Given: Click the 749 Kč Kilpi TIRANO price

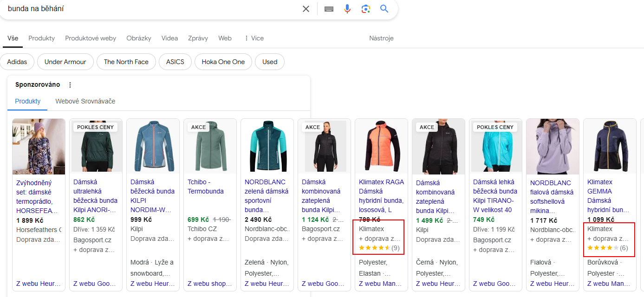Looking at the screenshot, I should 484,220.
